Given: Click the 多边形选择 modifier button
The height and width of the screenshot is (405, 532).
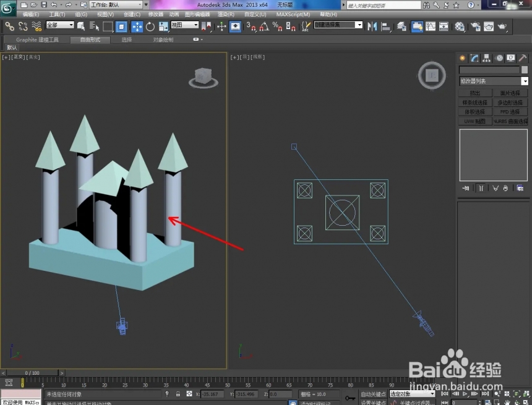Looking at the screenshot, I should click(510, 103).
